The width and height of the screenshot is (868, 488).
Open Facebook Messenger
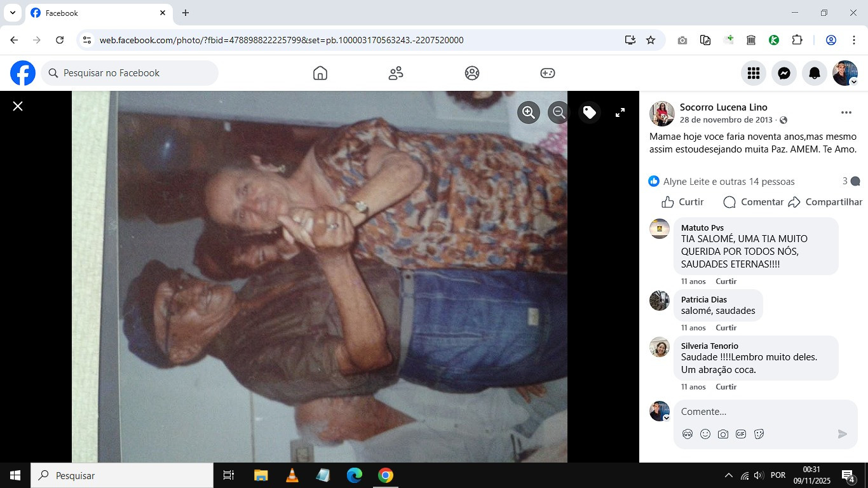(x=784, y=73)
